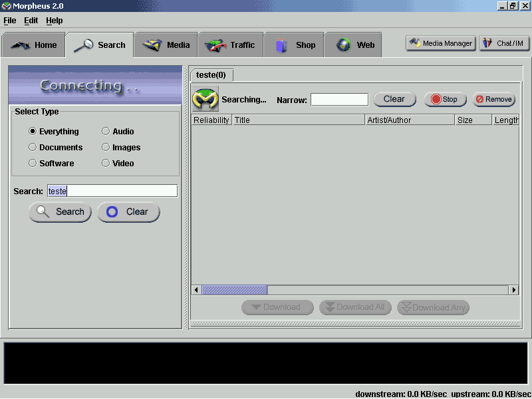Open the Traffic tab
Image resolution: width=532 pixels, height=399 pixels.
(x=230, y=45)
